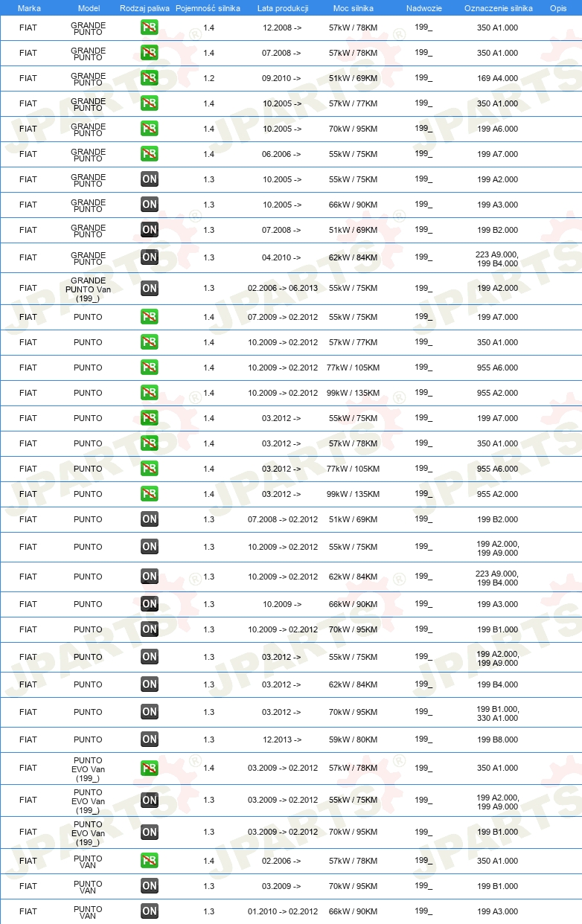Click the diesel ON icon for Grande Punto Van
This screenshot has height=924, width=582.
[x=150, y=288]
